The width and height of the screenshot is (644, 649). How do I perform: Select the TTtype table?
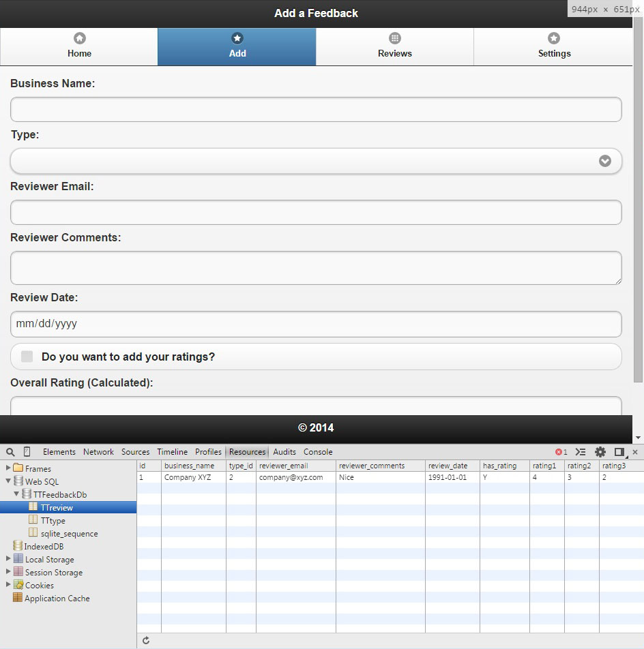pyautogui.click(x=53, y=521)
